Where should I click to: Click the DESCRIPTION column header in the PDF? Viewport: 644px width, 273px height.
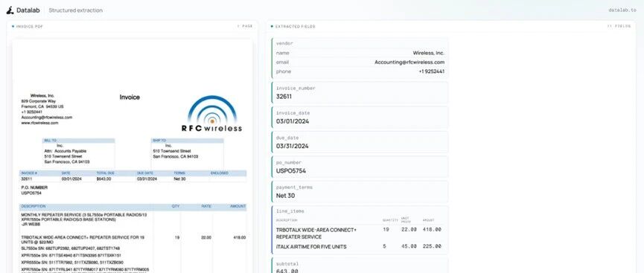[x=34, y=206]
